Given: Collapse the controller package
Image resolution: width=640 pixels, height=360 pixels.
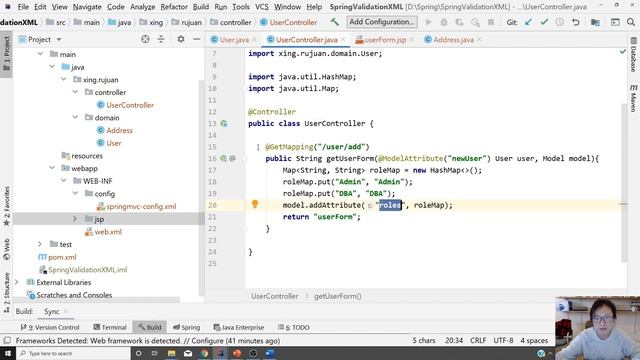Looking at the screenshot, I should pyautogui.click(x=76, y=92).
